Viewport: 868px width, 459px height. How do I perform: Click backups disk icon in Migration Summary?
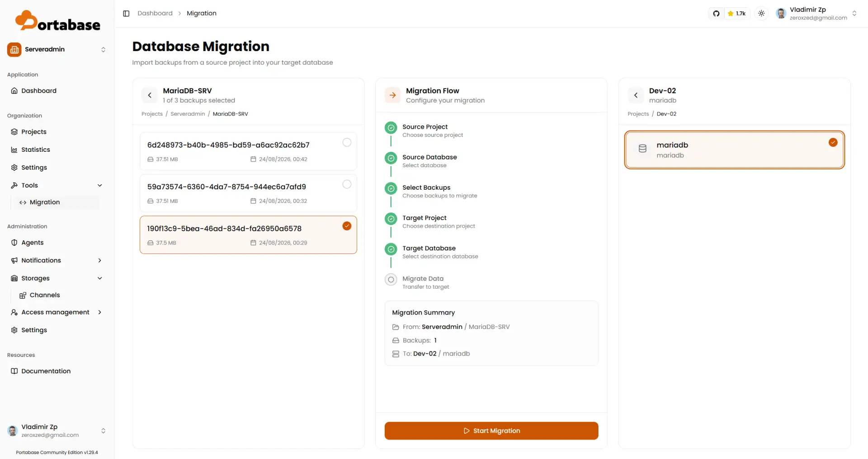396,341
